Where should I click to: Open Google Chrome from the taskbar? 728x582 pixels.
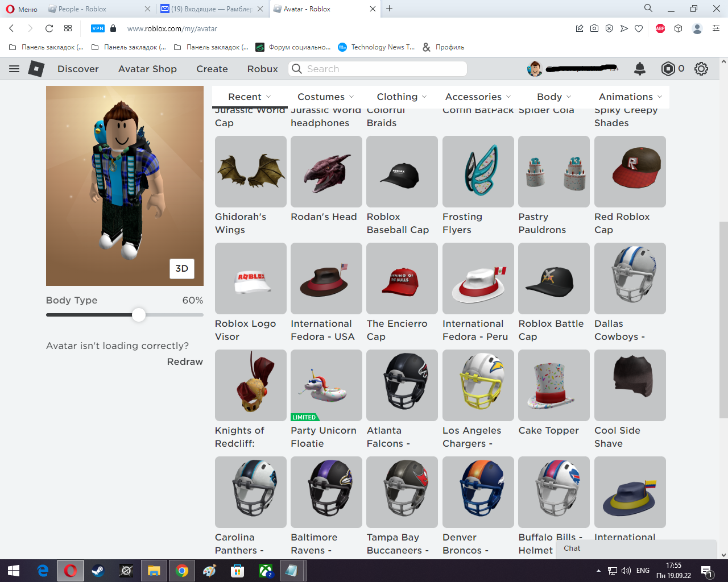[x=182, y=571]
